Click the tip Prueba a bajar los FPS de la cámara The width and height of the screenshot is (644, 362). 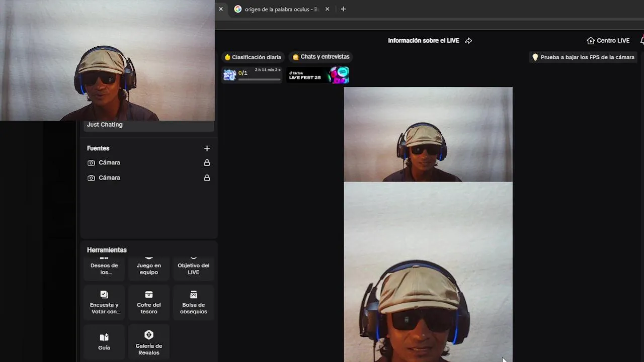(x=583, y=57)
